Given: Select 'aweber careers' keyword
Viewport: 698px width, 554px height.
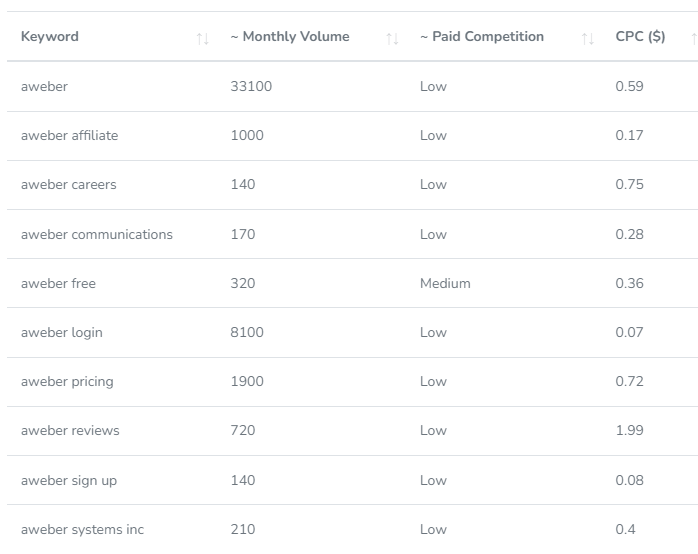Looking at the screenshot, I should [69, 184].
